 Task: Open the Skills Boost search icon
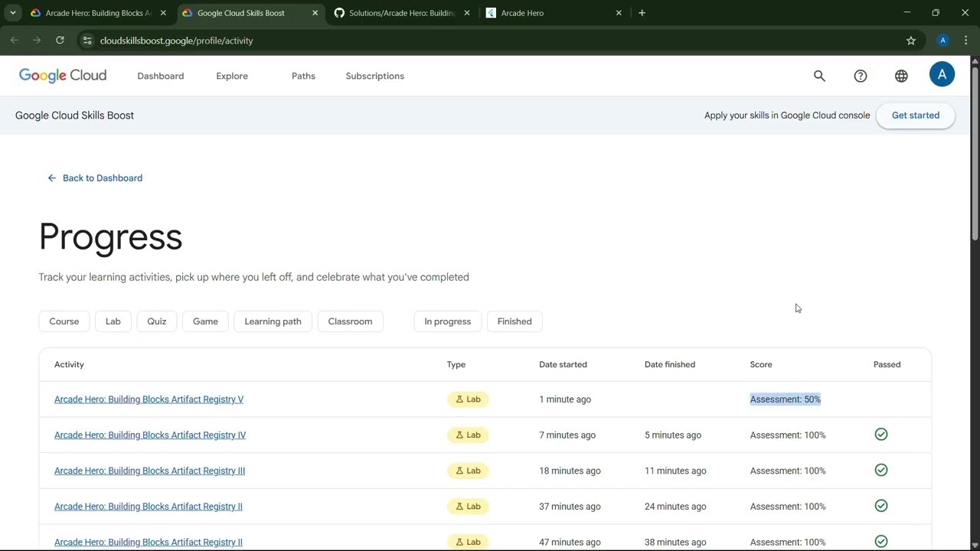(x=820, y=76)
